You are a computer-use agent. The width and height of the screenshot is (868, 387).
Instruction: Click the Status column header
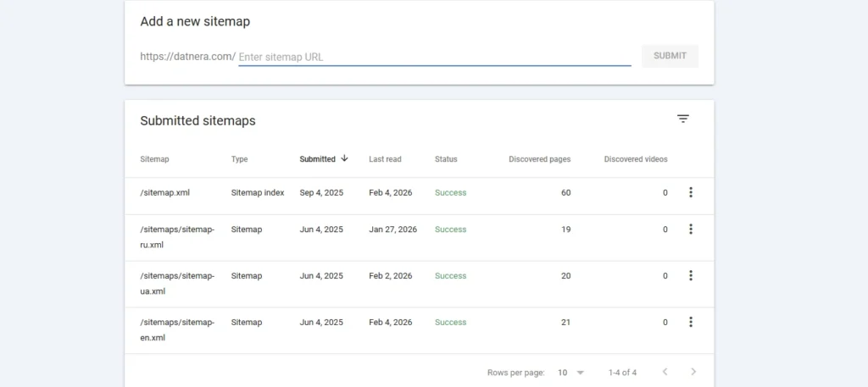[446, 159]
